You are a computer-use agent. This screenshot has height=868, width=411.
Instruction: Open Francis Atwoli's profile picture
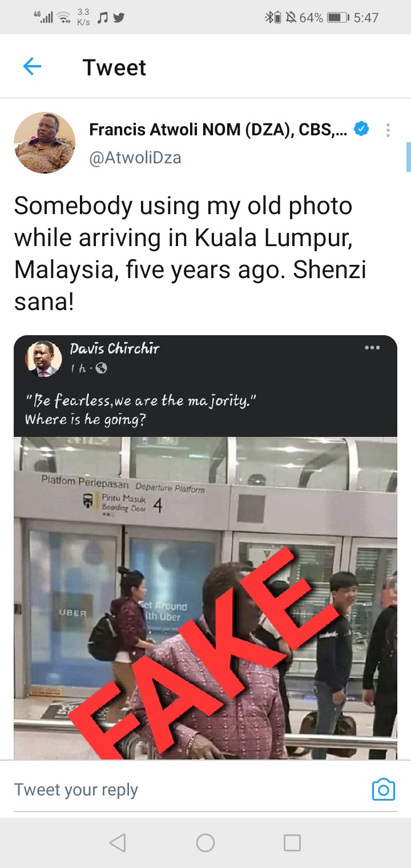45,143
